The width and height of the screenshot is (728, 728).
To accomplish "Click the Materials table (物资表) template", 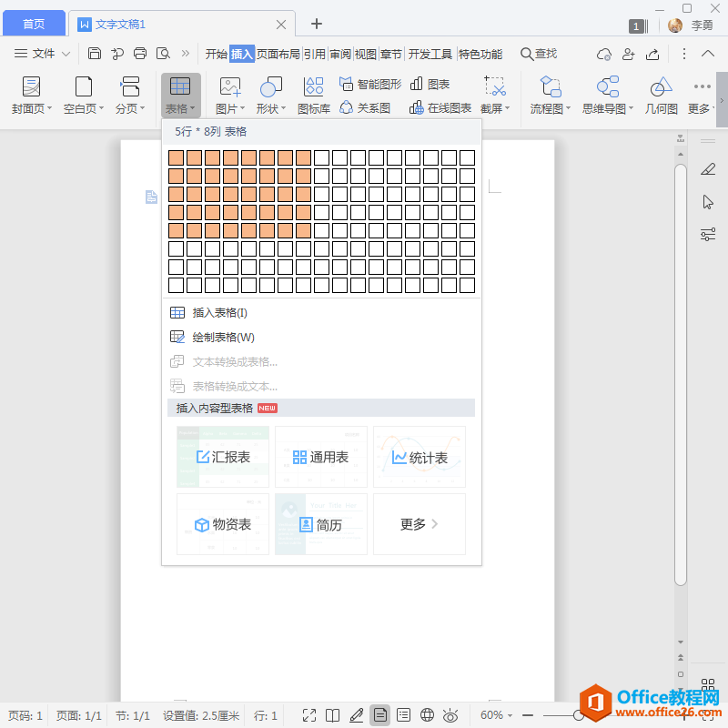I will [x=223, y=524].
